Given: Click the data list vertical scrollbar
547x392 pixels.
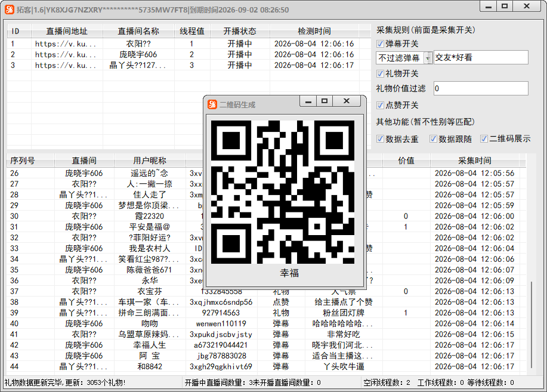Looking at the screenshot, I should tap(531, 324).
